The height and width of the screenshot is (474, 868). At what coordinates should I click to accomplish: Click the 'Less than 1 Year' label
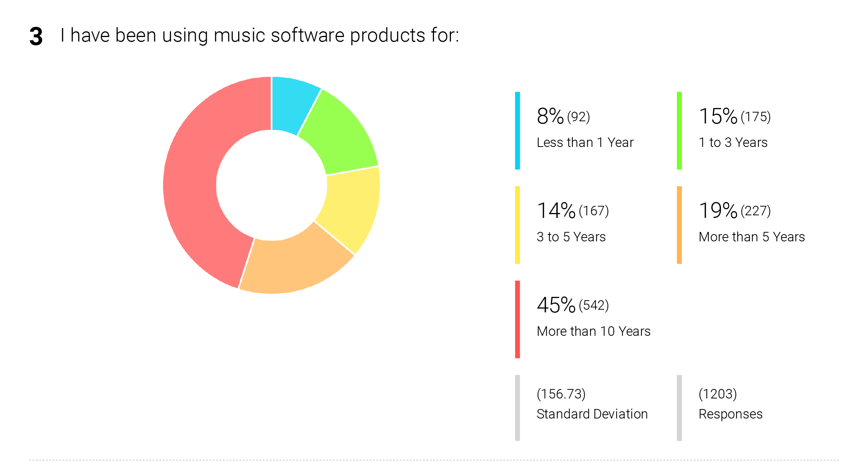pyautogui.click(x=585, y=142)
